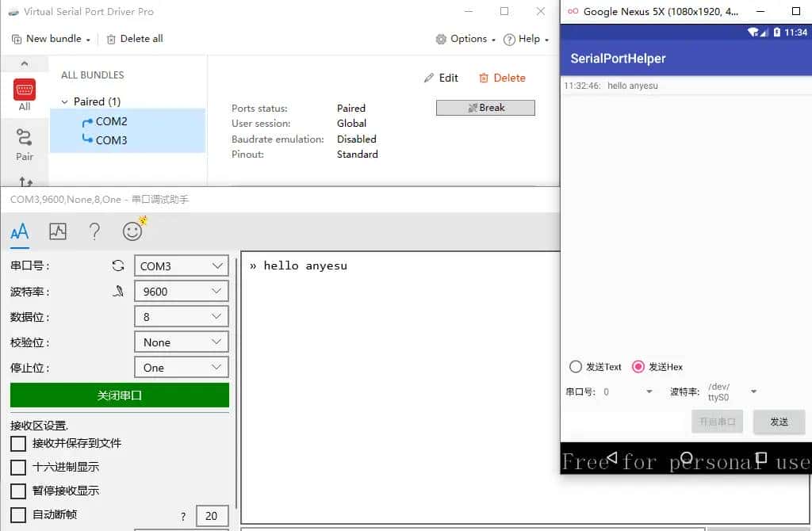Click the green 关闭串口 button
The width and height of the screenshot is (812, 531).
point(120,395)
